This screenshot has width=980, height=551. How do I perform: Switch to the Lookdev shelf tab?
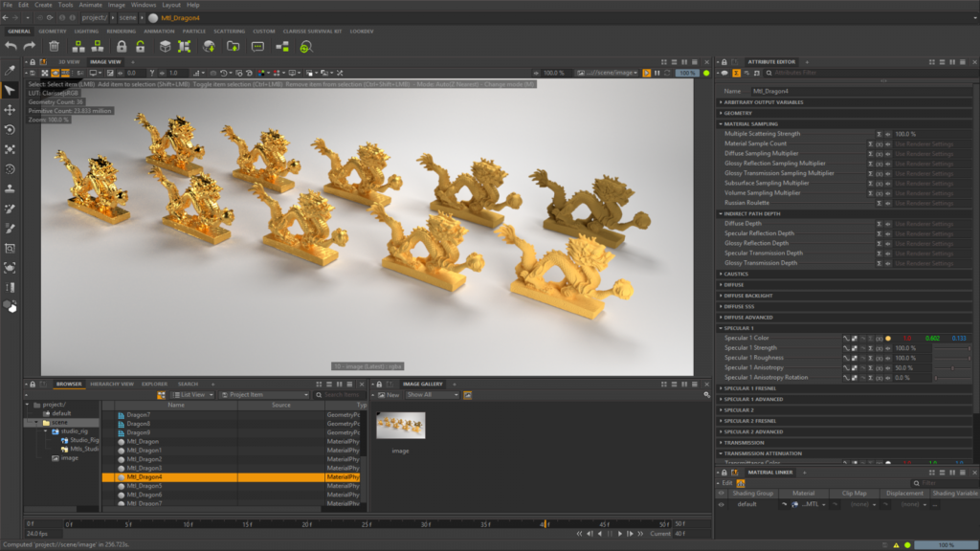361,32
